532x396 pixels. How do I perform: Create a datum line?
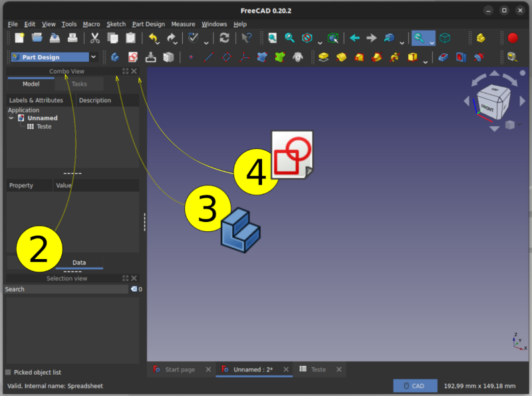point(209,57)
